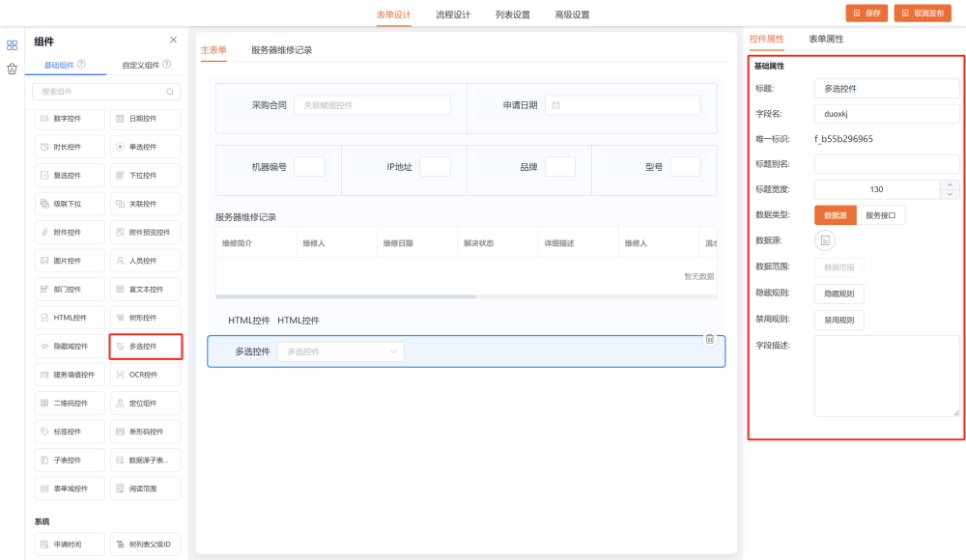Click the grid components icon in the left sidebar
966x560 pixels.
(x=12, y=44)
